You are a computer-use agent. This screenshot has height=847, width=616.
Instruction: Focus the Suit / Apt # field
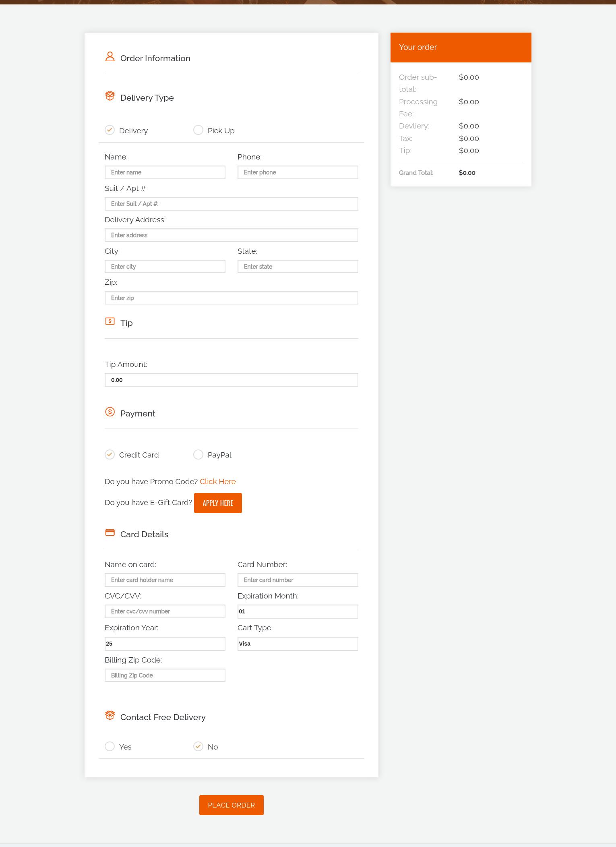click(x=232, y=204)
